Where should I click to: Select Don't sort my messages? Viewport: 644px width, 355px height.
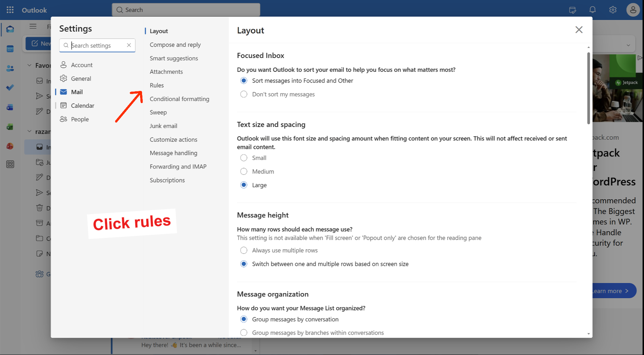(244, 94)
